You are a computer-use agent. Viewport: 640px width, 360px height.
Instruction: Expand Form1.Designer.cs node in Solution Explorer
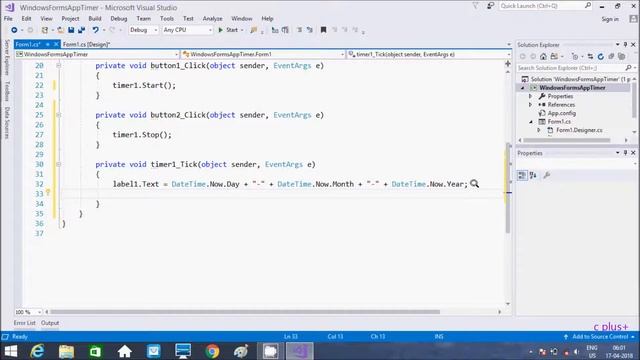pos(539,130)
